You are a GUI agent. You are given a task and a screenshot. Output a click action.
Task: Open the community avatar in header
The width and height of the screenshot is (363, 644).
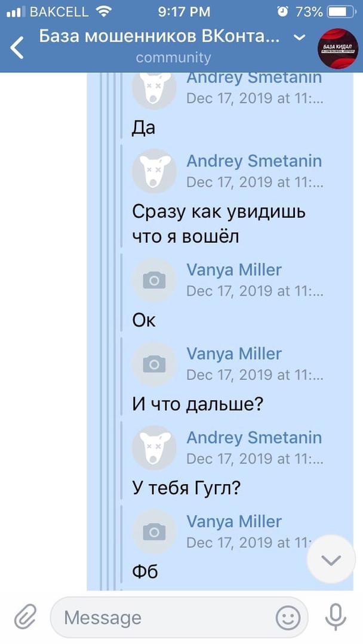pos(337,48)
